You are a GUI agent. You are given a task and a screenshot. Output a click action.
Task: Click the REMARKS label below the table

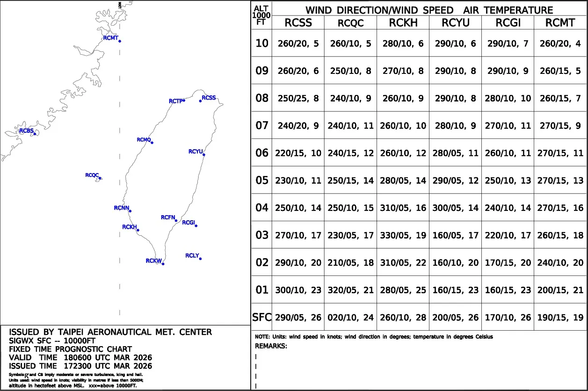pyautogui.click(x=271, y=346)
